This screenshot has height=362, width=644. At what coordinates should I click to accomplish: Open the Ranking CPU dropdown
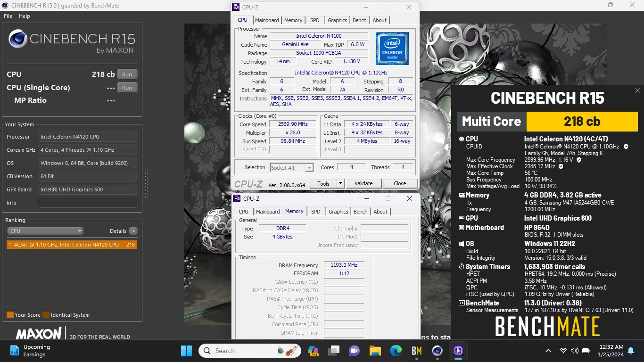[45, 231]
